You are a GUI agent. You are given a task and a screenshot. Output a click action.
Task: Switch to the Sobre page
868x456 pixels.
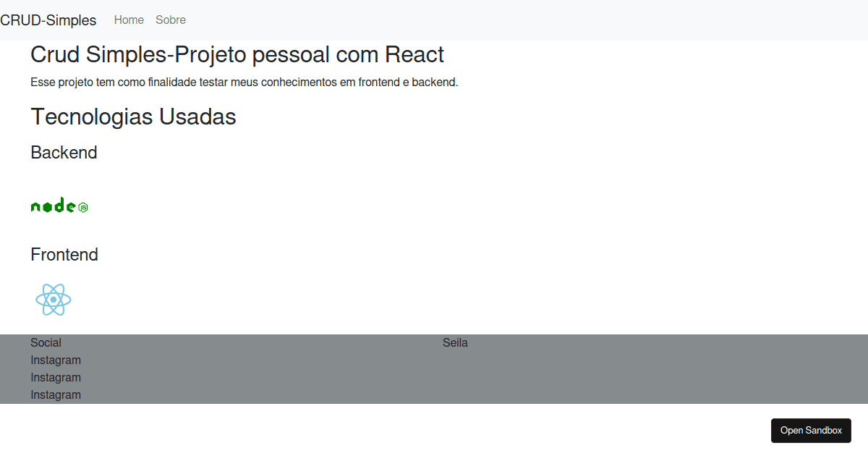[x=171, y=20]
